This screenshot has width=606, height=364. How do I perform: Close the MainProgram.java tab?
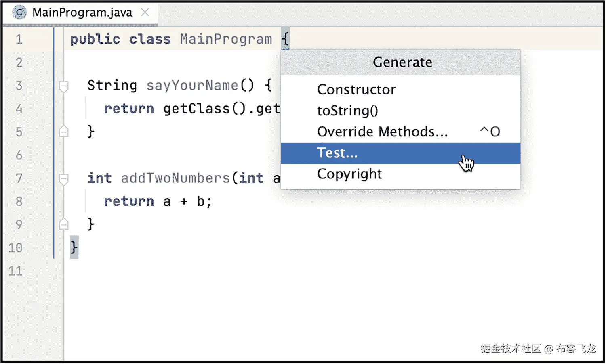[x=145, y=13]
